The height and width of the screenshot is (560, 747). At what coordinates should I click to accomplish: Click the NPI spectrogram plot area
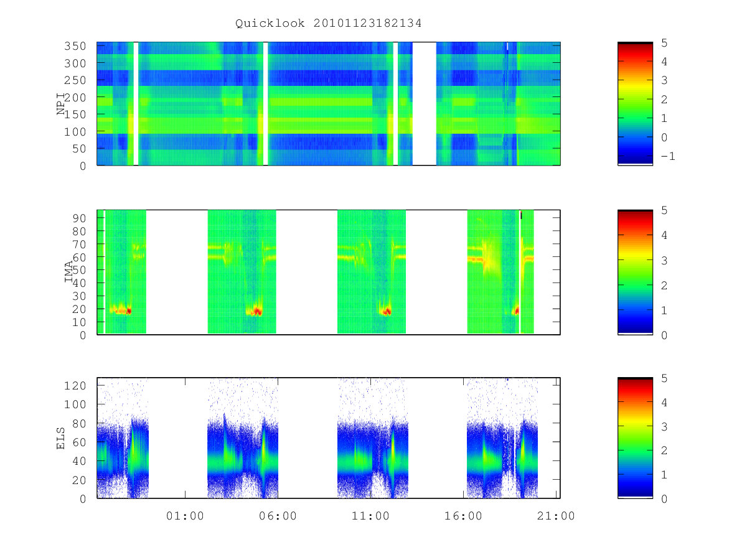pos(329,103)
